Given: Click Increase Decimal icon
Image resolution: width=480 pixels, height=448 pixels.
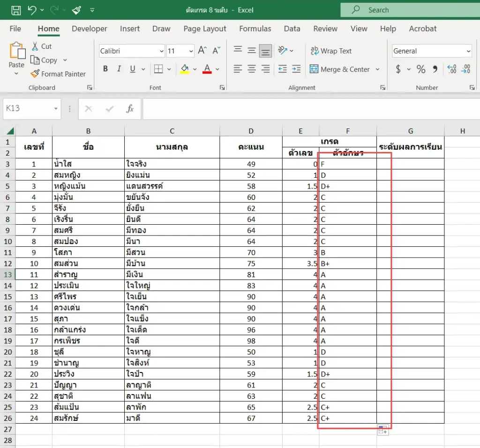Looking at the screenshot, I should [452, 69].
